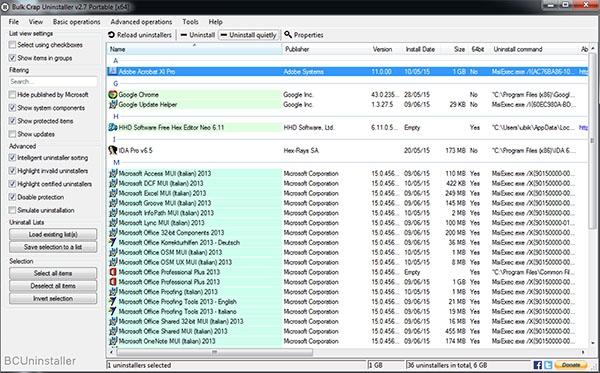Select Microsoft Excel MUI (Italian) 2013 row

coord(347,193)
